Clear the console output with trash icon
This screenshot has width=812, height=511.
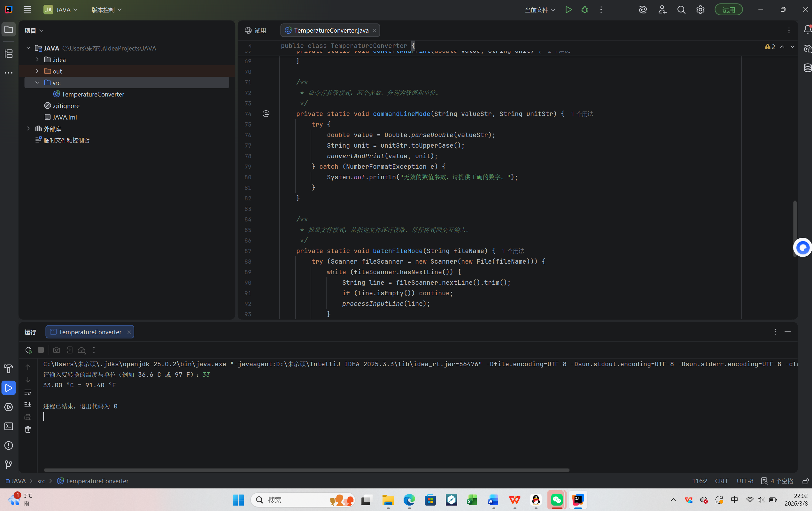tap(28, 430)
